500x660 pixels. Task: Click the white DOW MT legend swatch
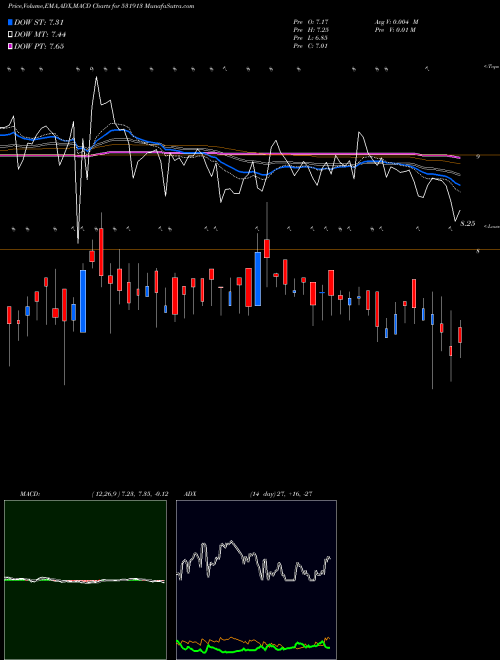click(10, 34)
